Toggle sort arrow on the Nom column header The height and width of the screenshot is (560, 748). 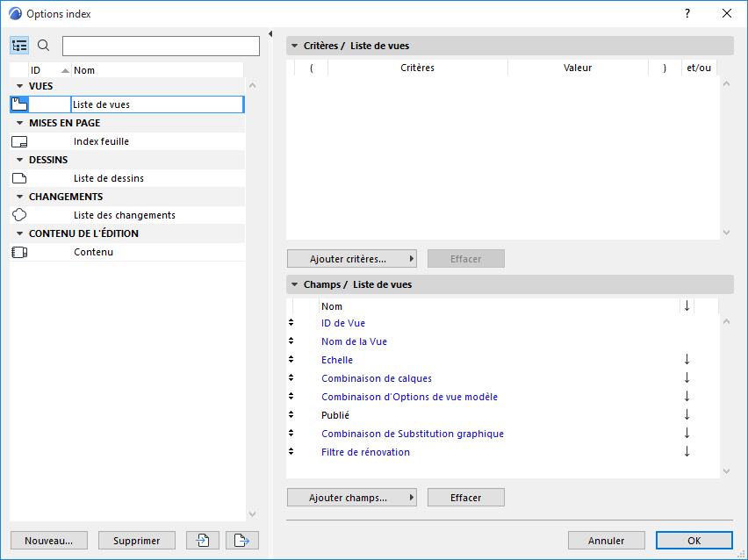click(686, 305)
